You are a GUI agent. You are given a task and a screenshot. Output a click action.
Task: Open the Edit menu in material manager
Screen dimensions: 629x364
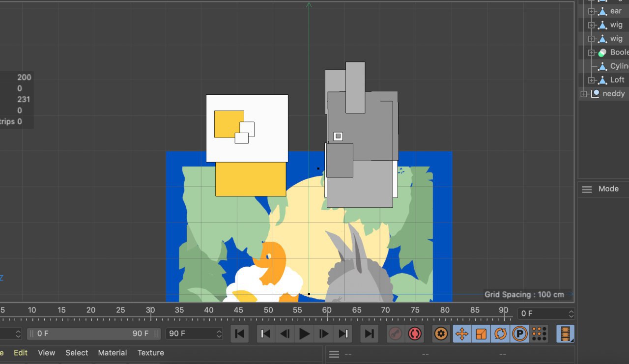click(21, 353)
